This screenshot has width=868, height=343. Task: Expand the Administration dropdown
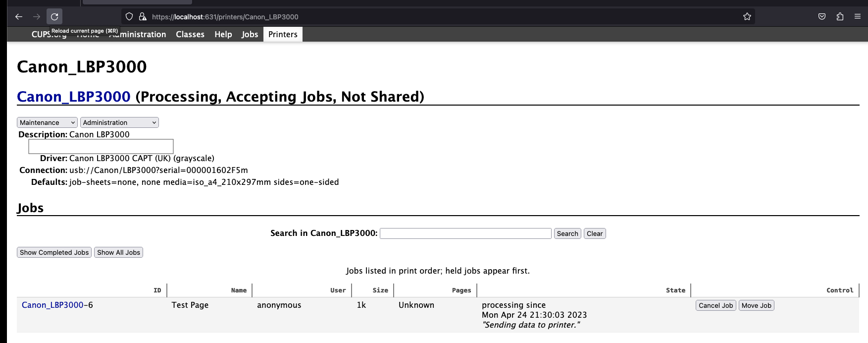pyautogui.click(x=119, y=122)
